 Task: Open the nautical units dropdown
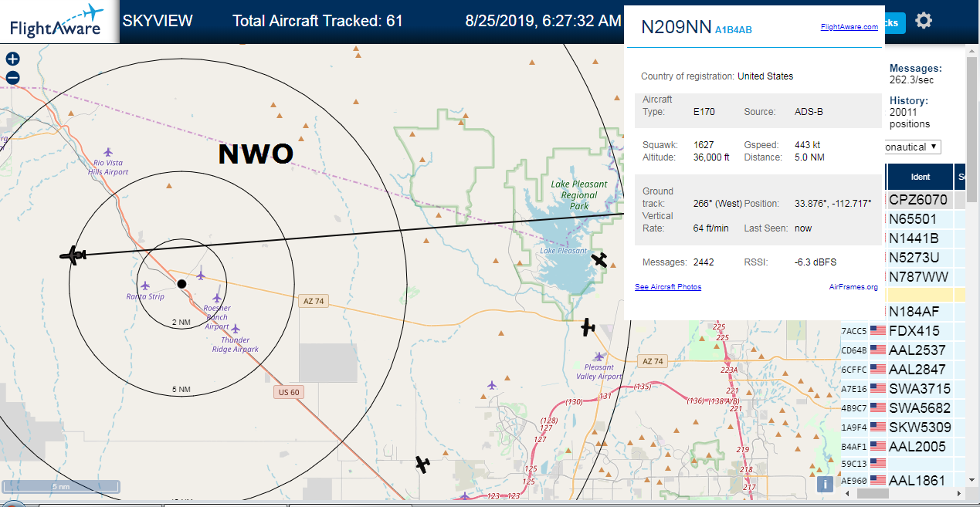(x=912, y=147)
